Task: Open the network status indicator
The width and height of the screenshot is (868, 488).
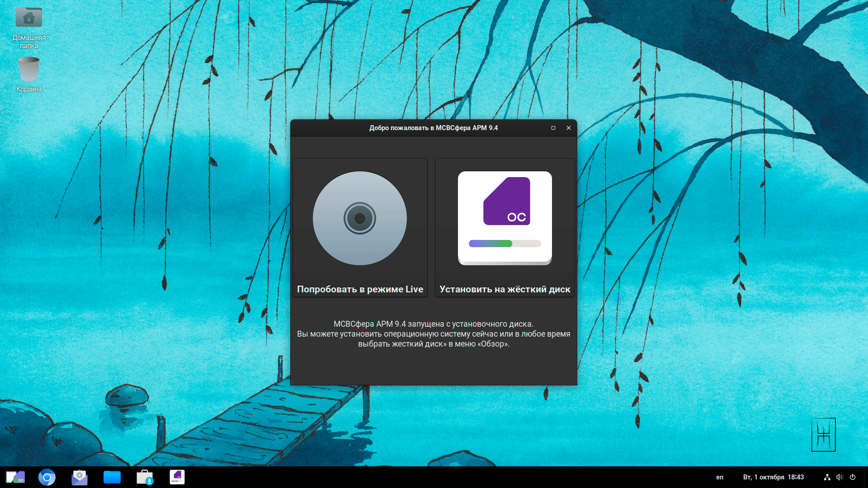Action: 827,477
